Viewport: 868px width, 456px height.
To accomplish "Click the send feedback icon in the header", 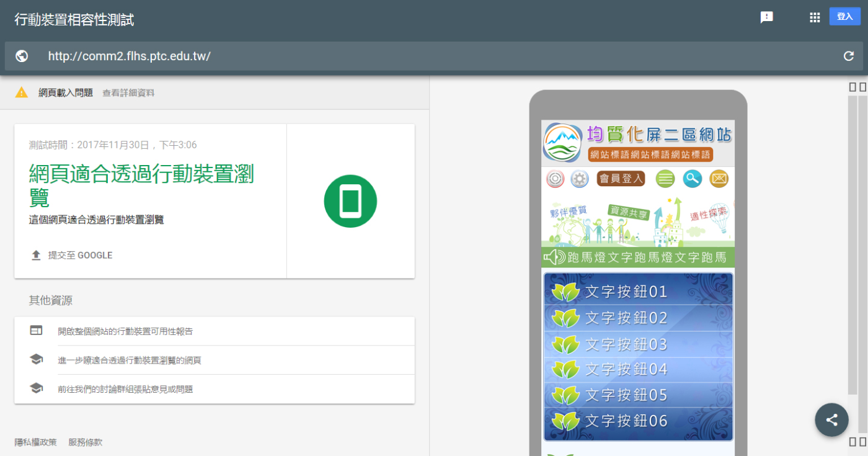I will click(766, 17).
